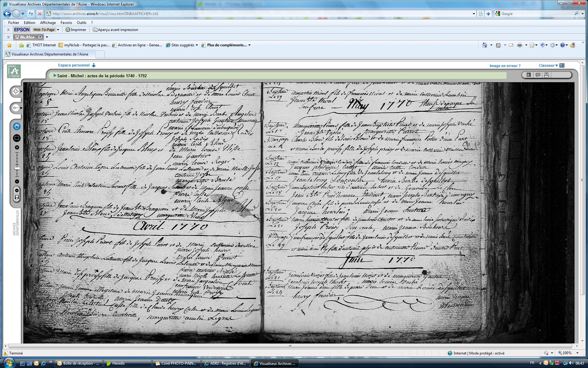Click the zoom in plus button

pos(17,148)
